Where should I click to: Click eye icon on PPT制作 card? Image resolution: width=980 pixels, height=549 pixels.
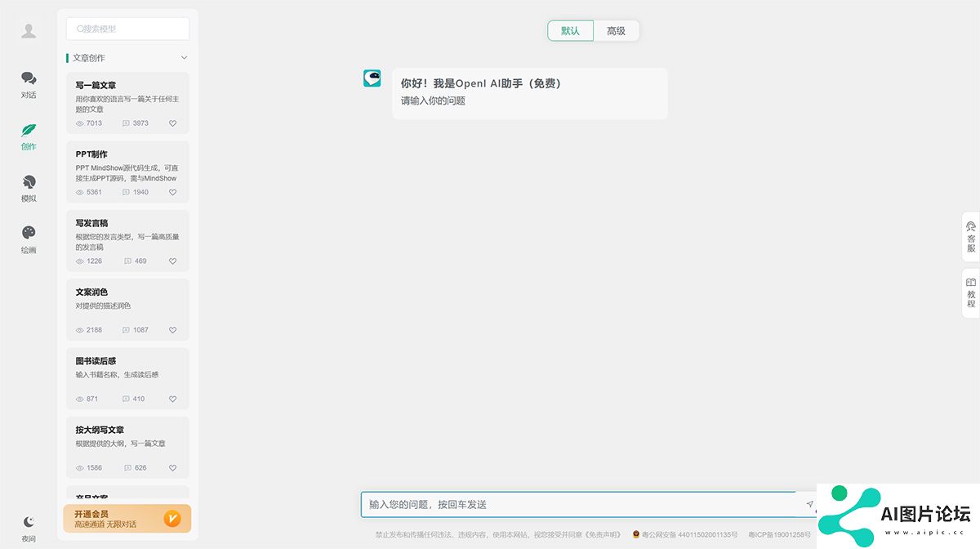point(80,193)
